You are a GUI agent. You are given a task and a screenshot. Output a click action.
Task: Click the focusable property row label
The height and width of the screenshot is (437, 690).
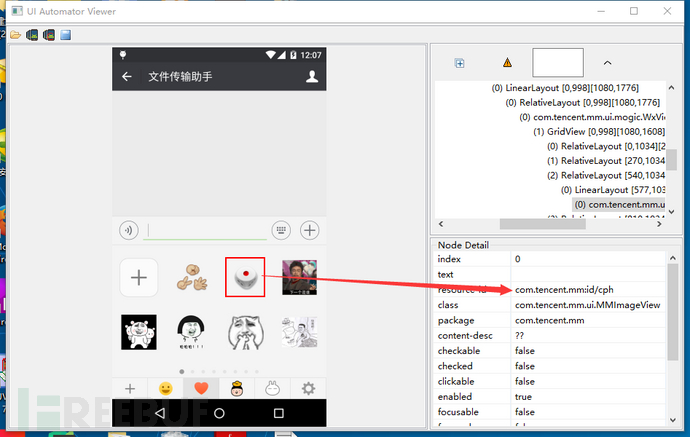pos(458,412)
